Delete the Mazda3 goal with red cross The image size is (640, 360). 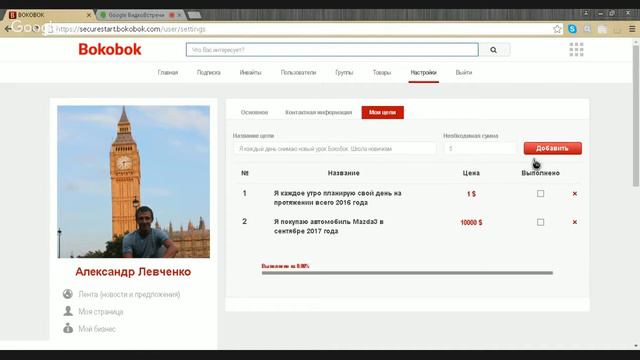[575, 222]
